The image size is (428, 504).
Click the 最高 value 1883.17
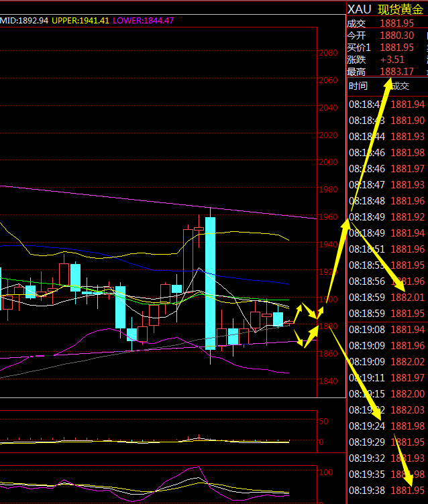click(x=397, y=72)
